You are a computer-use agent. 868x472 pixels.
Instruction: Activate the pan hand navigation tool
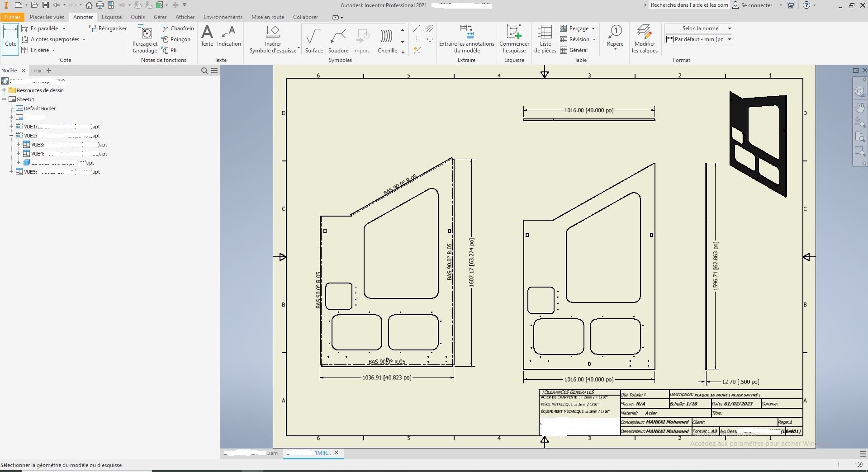860,108
